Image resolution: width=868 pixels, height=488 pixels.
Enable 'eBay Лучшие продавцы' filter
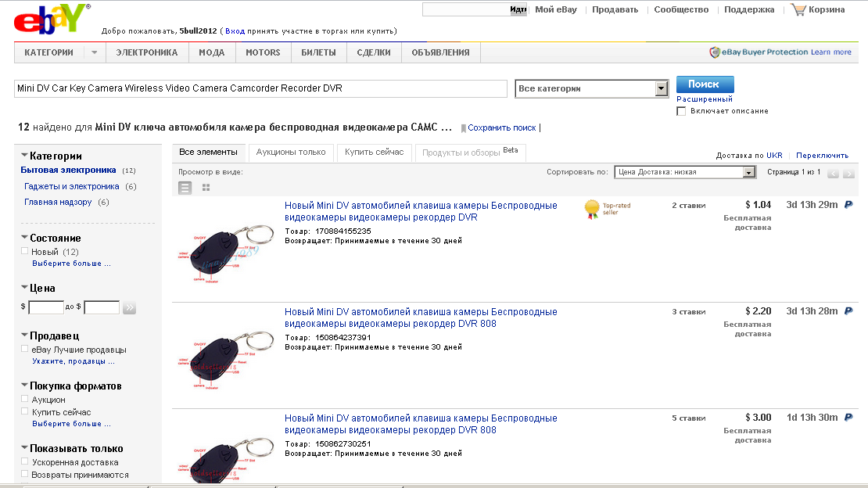(24, 349)
